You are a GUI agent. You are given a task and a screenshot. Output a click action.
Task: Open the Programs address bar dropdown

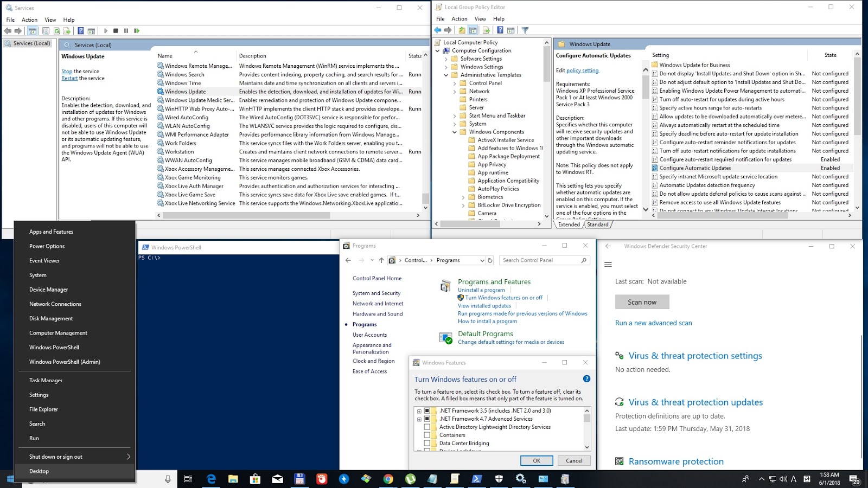click(x=482, y=260)
